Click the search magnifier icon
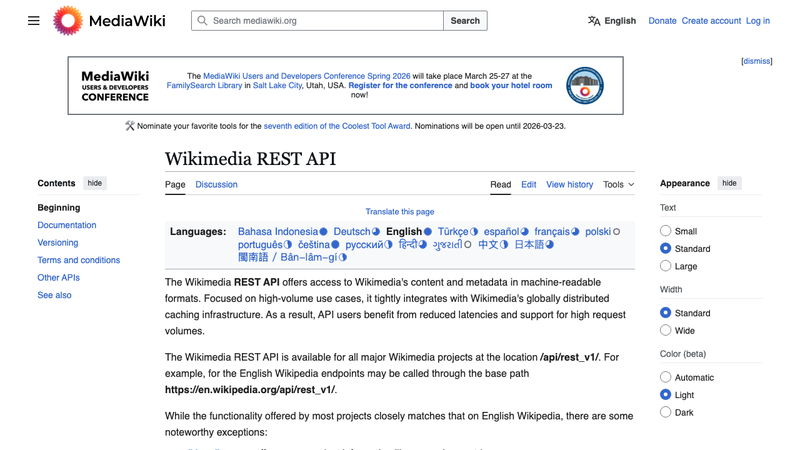 (203, 21)
